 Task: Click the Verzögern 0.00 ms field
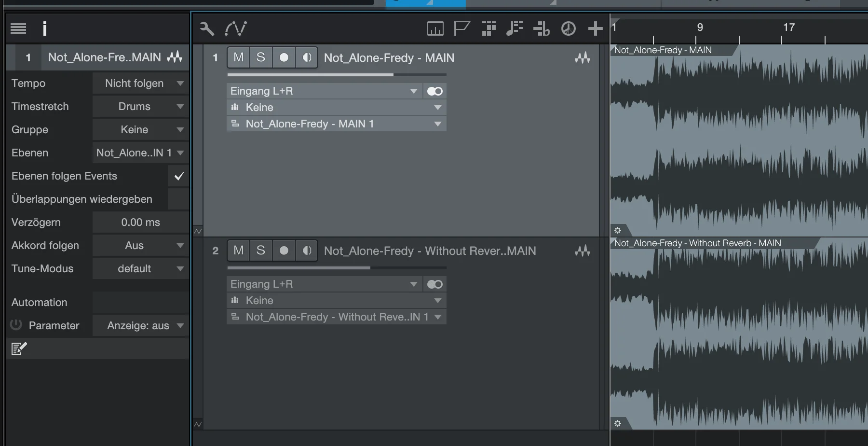click(141, 223)
